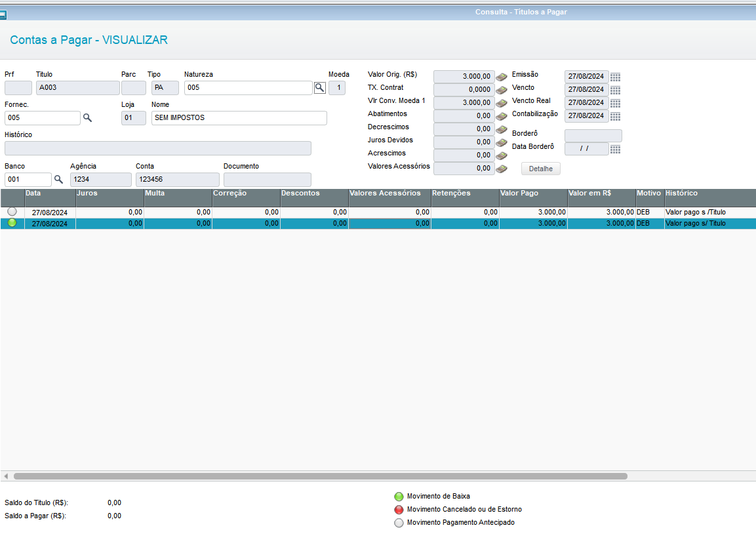This screenshot has width=756, height=553.
Task: Open calendar icon for Contabilização date
Action: click(615, 116)
